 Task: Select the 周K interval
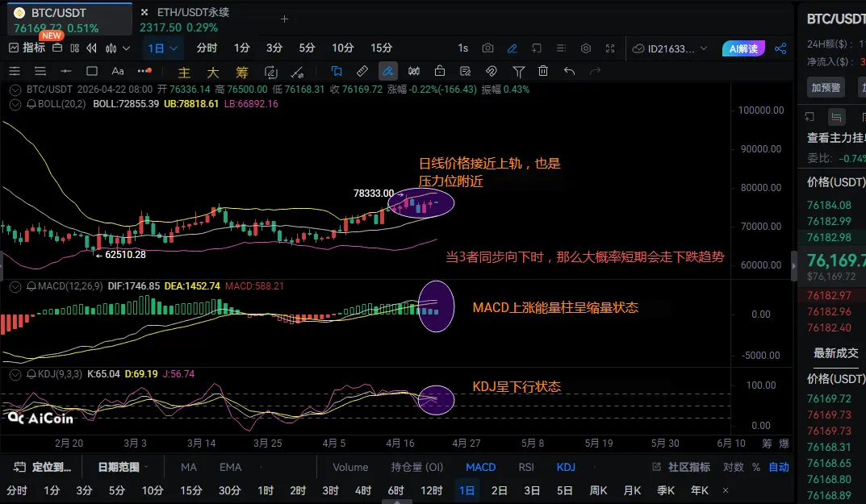(598, 490)
